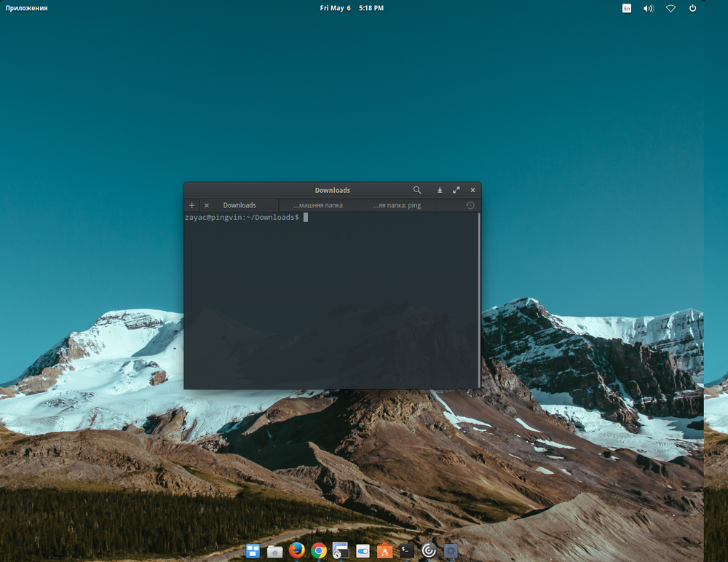The width and height of the screenshot is (728, 562).
Task: Launch Firefox from the dock
Action: click(296, 550)
